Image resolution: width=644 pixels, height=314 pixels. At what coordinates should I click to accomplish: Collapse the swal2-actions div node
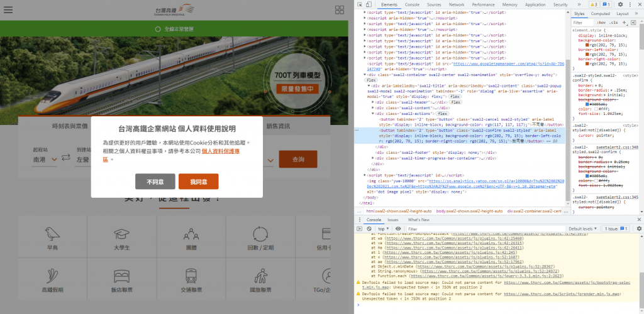click(x=373, y=114)
